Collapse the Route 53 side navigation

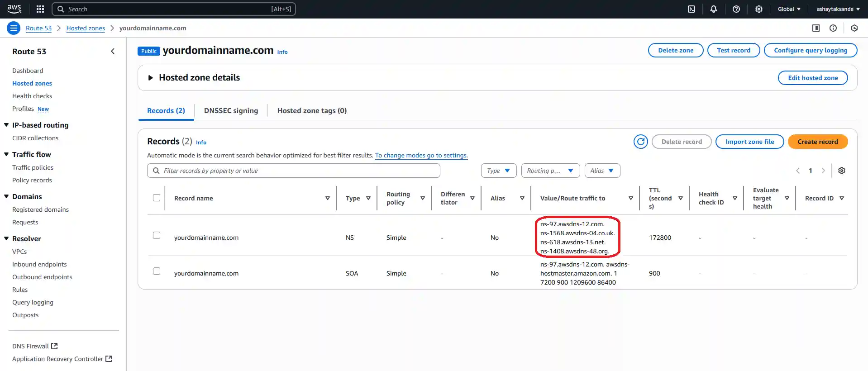pyautogui.click(x=113, y=52)
